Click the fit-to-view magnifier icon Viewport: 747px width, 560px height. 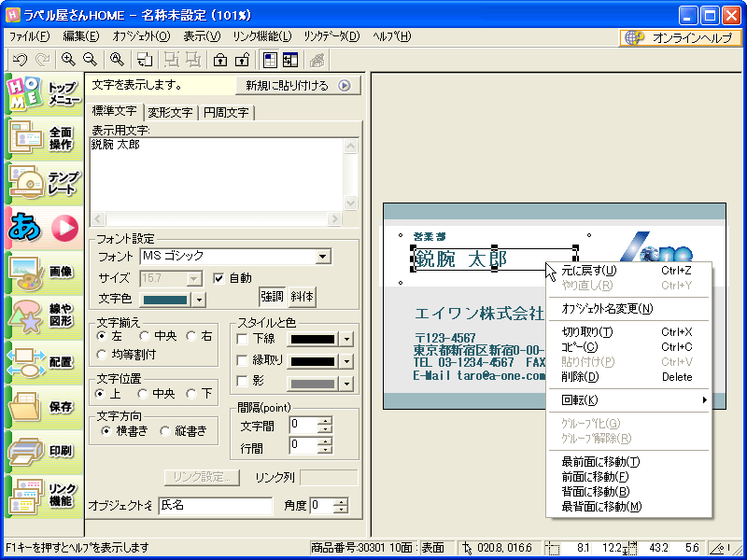pyautogui.click(x=117, y=60)
